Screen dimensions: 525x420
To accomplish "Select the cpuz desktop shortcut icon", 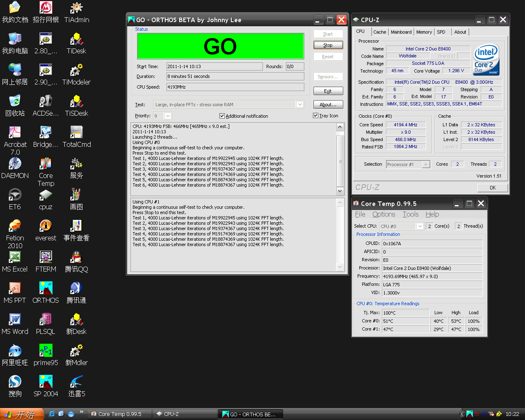I will [46, 199].
